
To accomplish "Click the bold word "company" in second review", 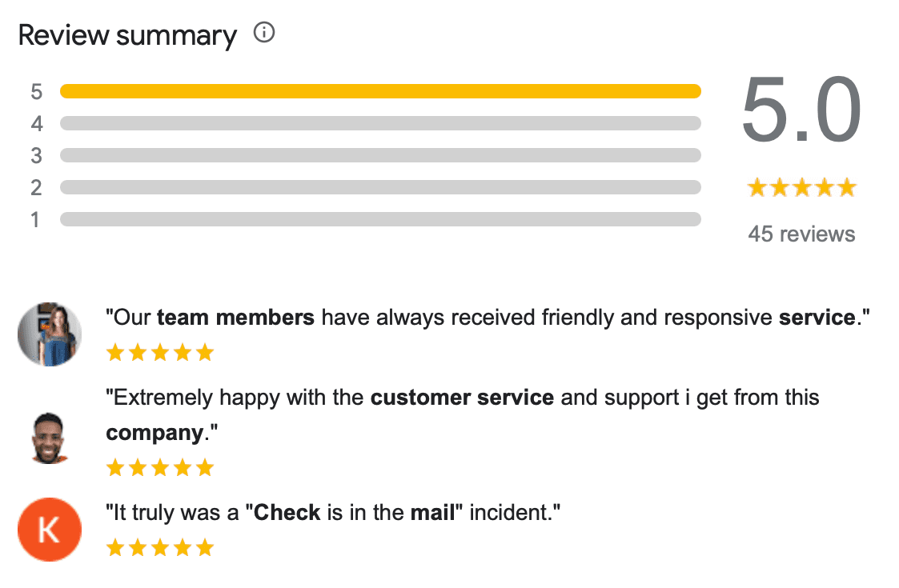I will click(155, 434).
